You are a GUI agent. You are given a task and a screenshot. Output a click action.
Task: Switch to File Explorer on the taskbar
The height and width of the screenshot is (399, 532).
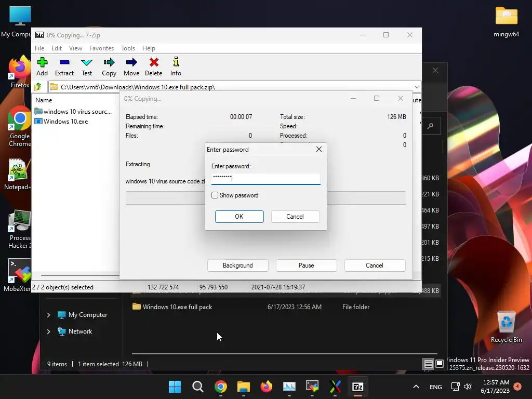point(244,387)
